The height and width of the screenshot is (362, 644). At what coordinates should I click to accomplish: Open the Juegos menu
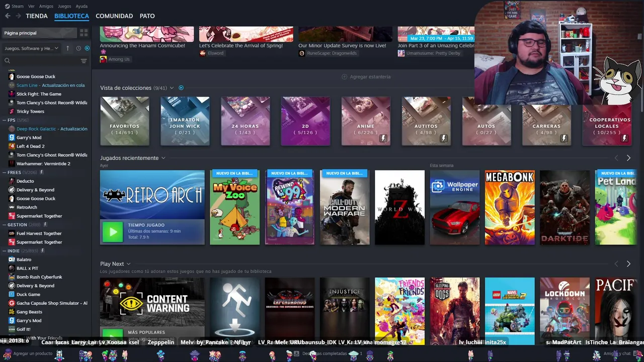tap(64, 6)
